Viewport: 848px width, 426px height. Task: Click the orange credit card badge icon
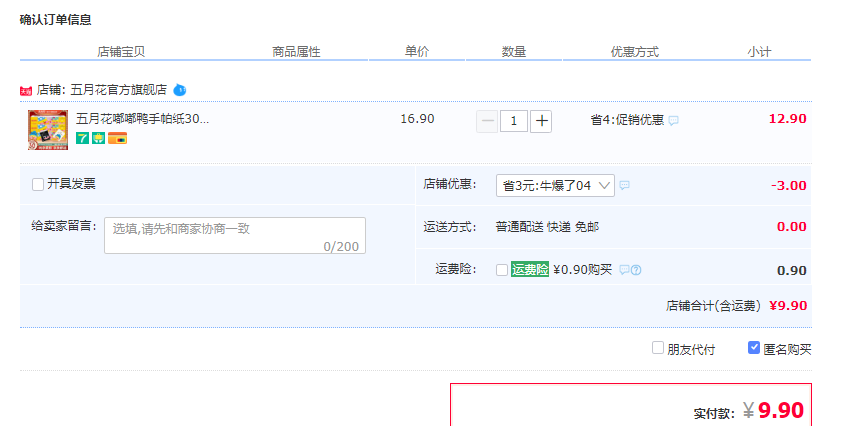click(117, 138)
